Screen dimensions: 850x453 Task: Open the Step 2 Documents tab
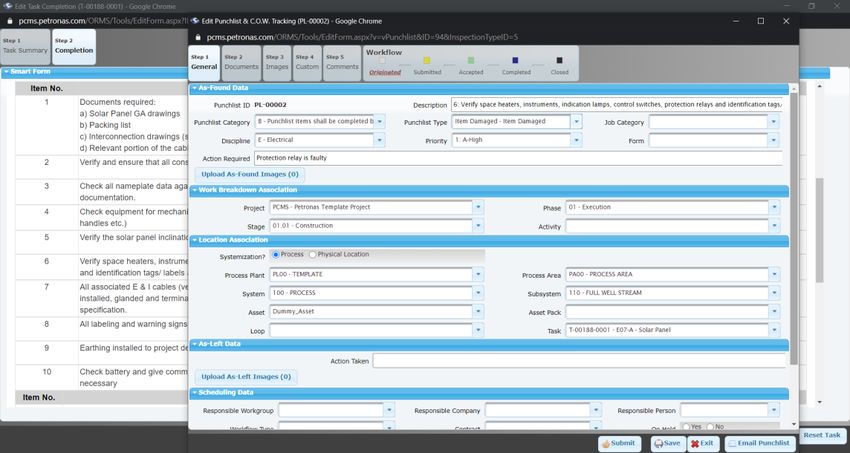241,63
